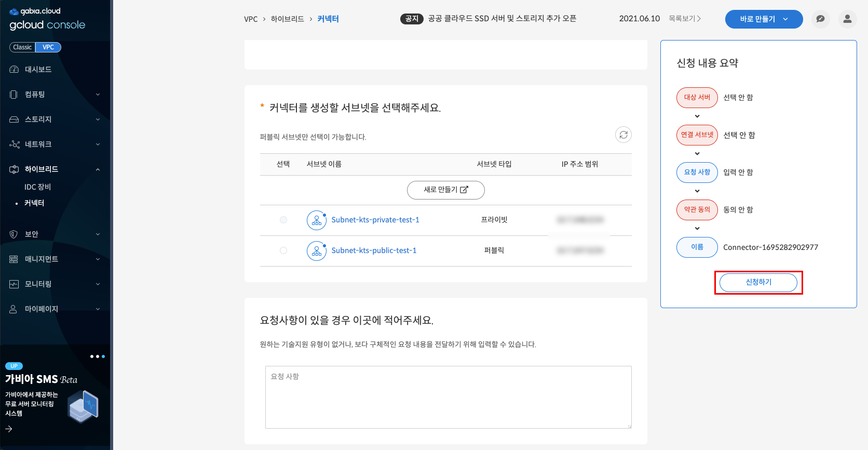Open the chat support icon
Screen dimensions: 868x450
(820, 19)
